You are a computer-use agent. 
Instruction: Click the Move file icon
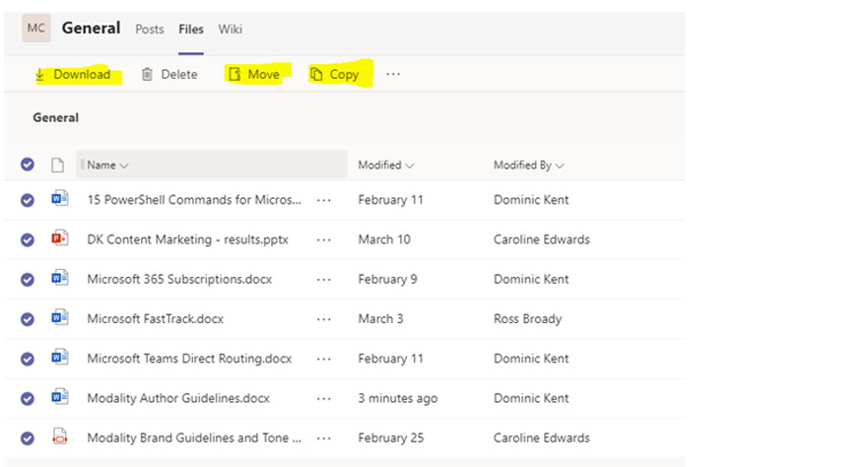[234, 74]
